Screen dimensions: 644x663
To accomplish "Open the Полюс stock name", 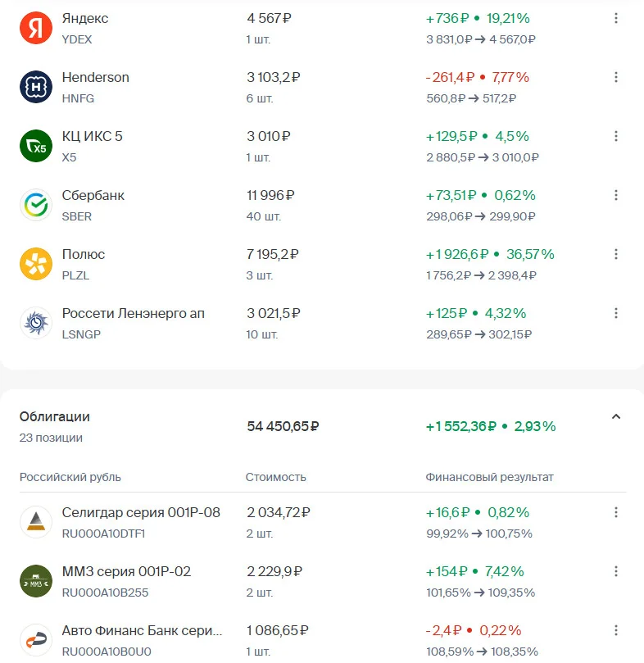I will coord(84,254).
